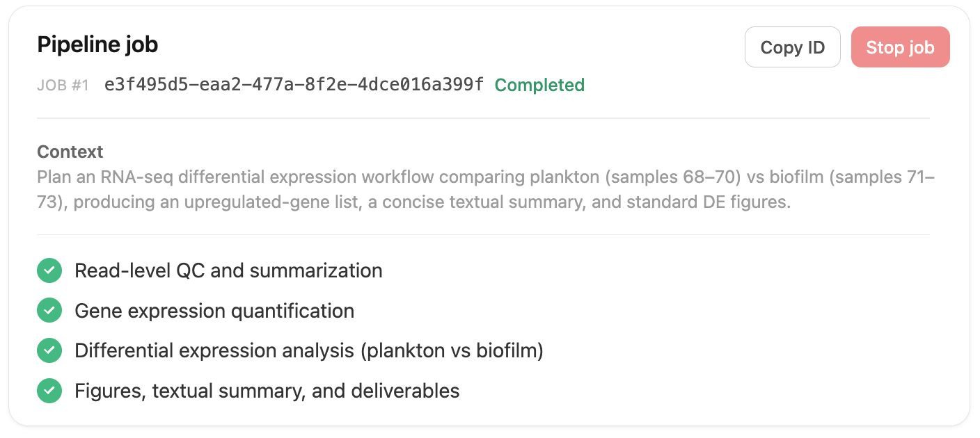Select the JOB #1 badge label
The image size is (980, 438).
63,86
